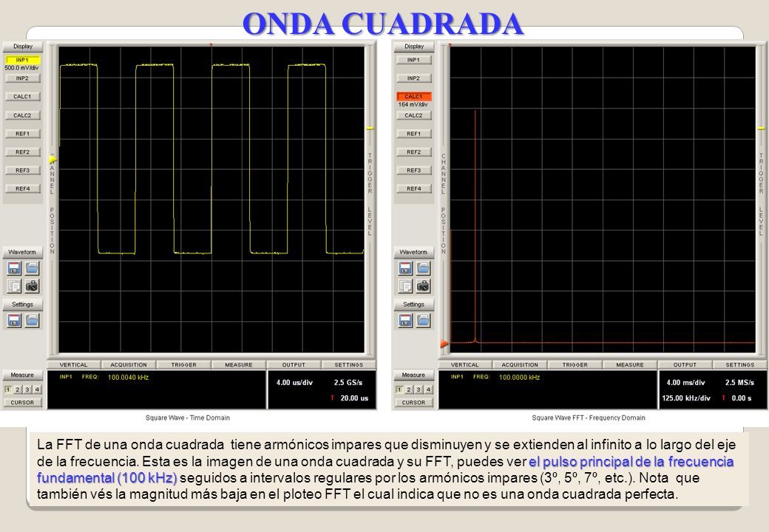Toggle INP2 channel on right FFT scope
The width and height of the screenshot is (769, 532).
pos(413,78)
